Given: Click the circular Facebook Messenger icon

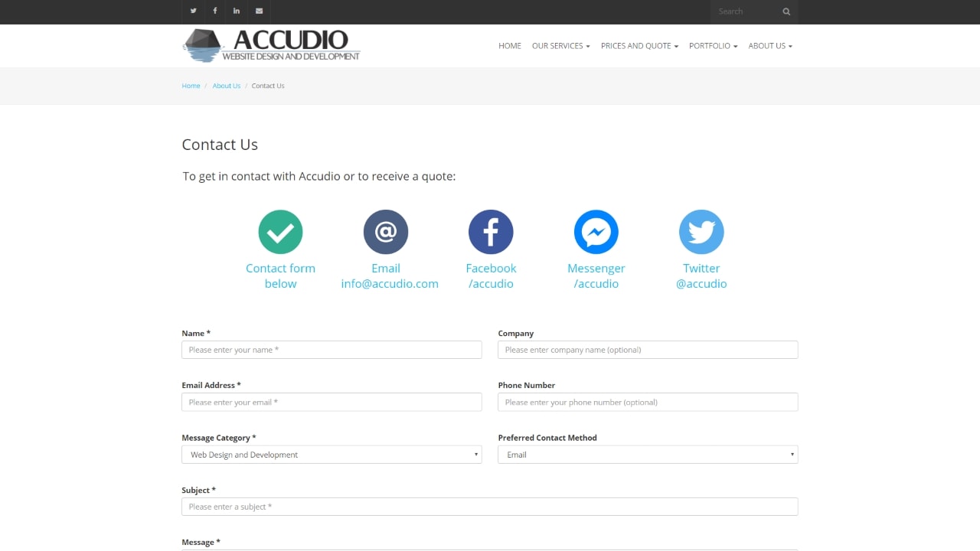Looking at the screenshot, I should [596, 231].
